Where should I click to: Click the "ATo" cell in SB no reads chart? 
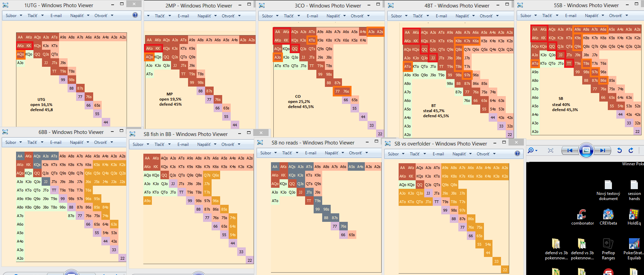(275, 201)
